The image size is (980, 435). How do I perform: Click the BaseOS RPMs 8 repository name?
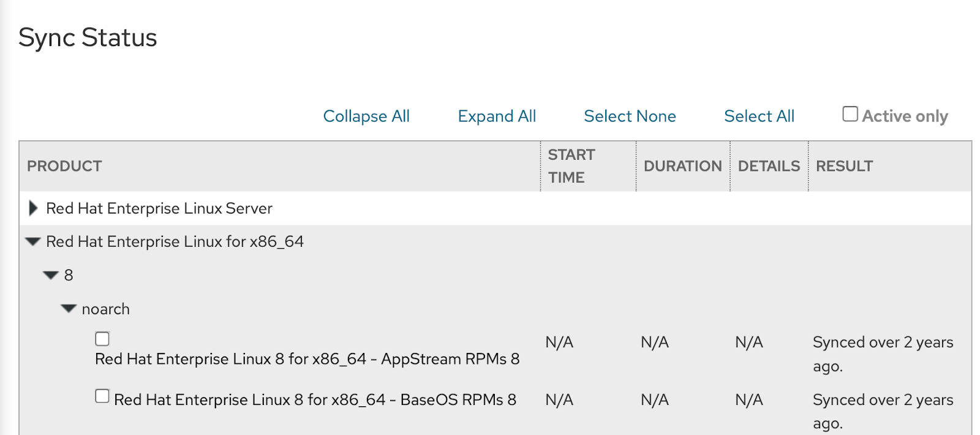[315, 400]
